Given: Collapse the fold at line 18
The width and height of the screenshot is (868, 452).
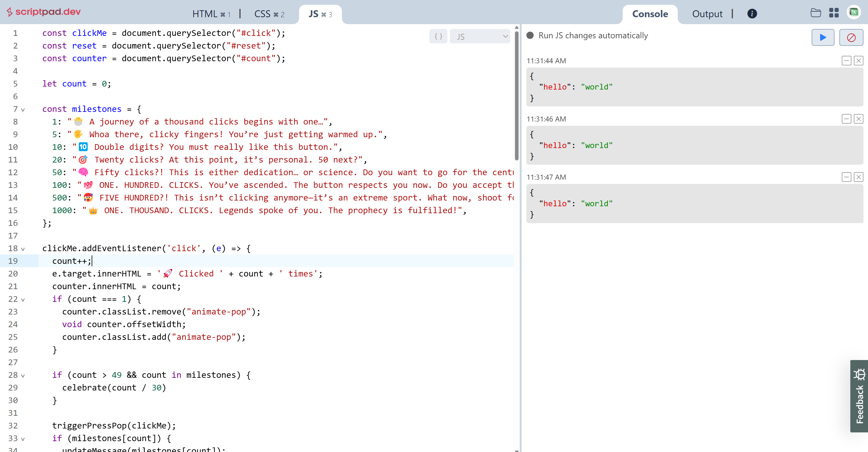Looking at the screenshot, I should [x=23, y=249].
